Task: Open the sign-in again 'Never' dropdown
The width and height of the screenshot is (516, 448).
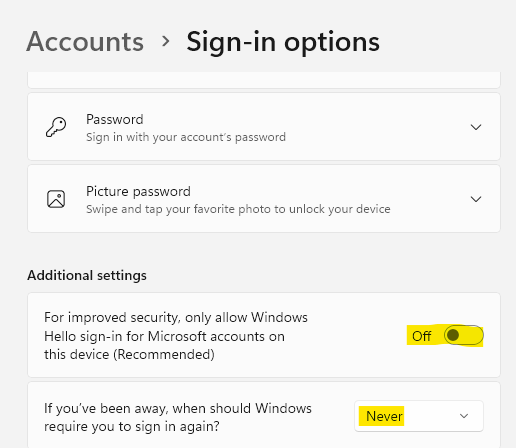Action: point(419,416)
